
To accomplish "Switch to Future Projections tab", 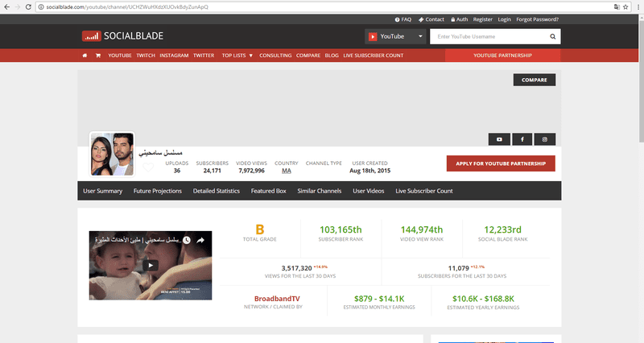I will click(x=157, y=191).
